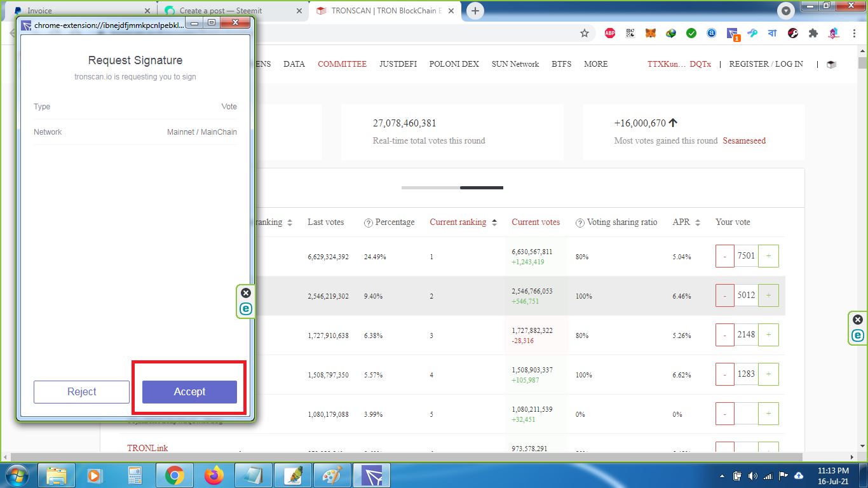Open the MetaMask fox extension
Screen dimensions: 868x488
[651, 33]
